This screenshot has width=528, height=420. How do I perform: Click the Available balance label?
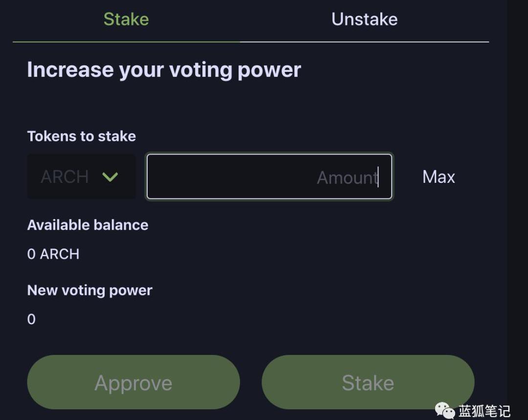(x=88, y=225)
